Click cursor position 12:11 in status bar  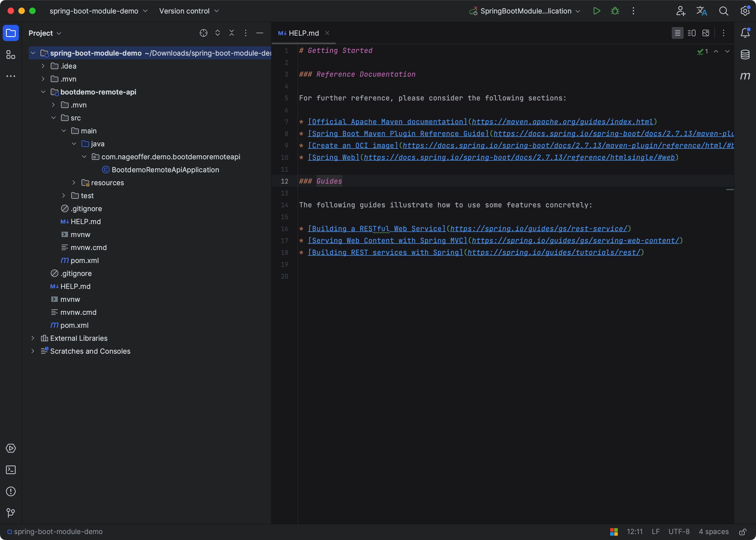[x=634, y=532]
